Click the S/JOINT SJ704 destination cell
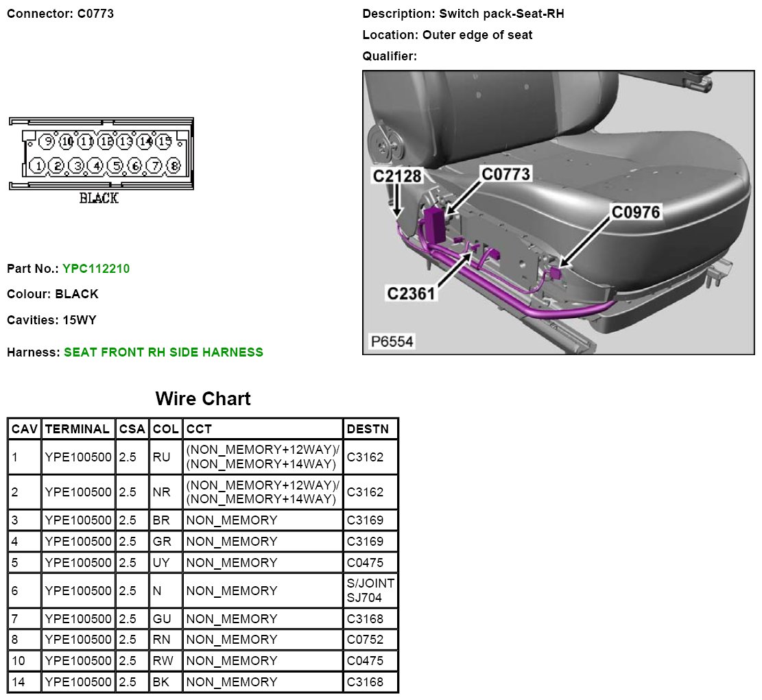 (370, 590)
